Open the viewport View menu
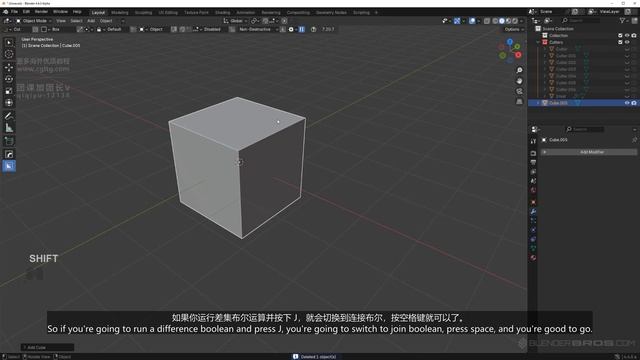The width and height of the screenshot is (640, 360). (x=61, y=21)
